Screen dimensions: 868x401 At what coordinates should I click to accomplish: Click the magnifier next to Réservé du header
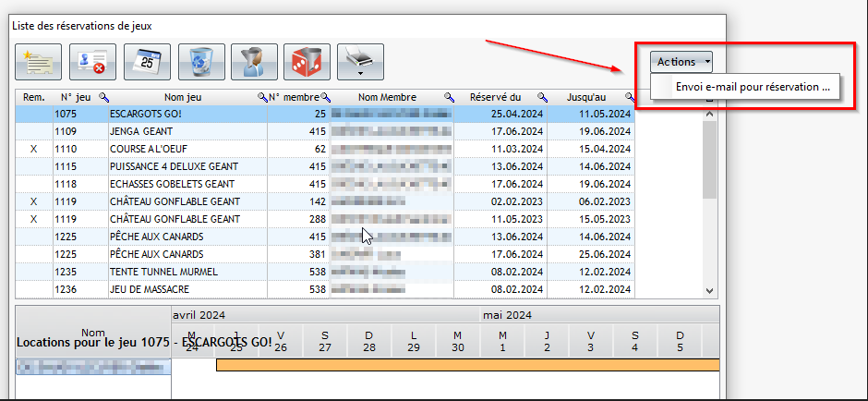(542, 97)
